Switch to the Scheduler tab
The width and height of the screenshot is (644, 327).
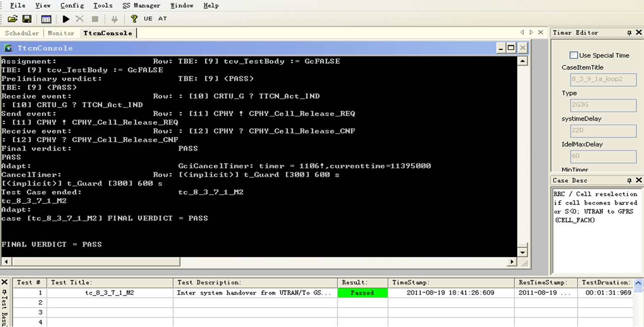[x=21, y=33]
